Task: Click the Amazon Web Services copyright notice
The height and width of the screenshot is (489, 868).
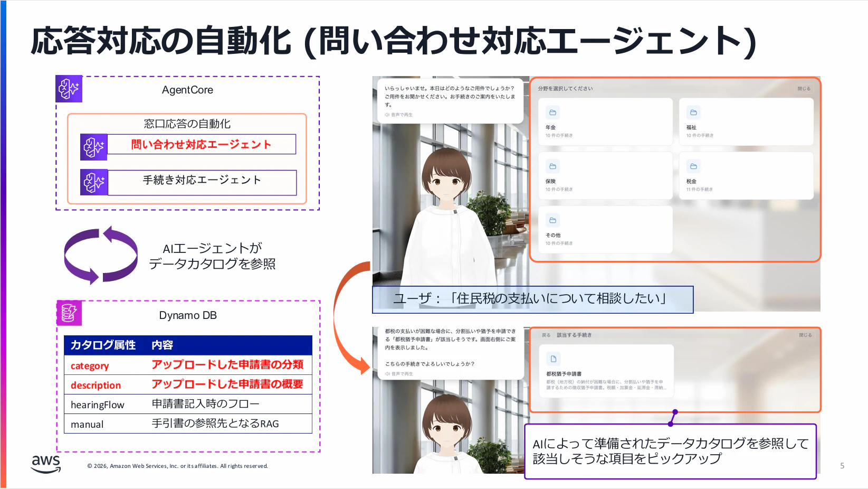Action: point(178,466)
